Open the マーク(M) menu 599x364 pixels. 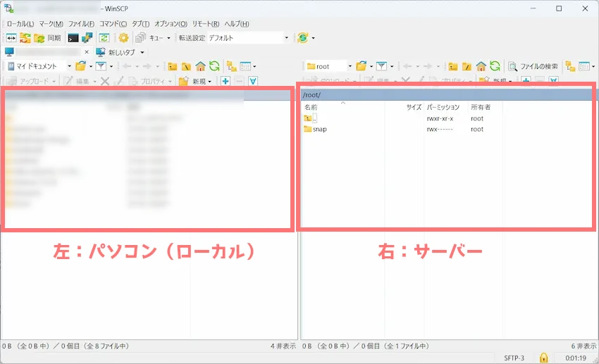click(51, 24)
